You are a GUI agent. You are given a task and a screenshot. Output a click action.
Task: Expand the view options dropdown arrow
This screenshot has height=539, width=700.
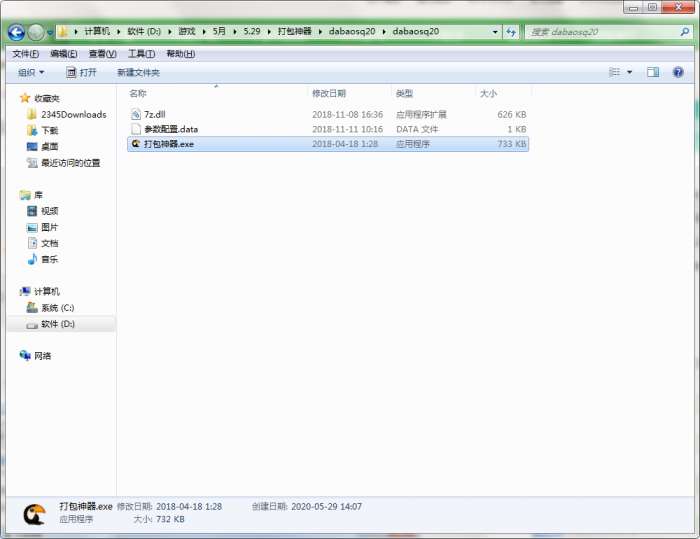pyautogui.click(x=629, y=72)
